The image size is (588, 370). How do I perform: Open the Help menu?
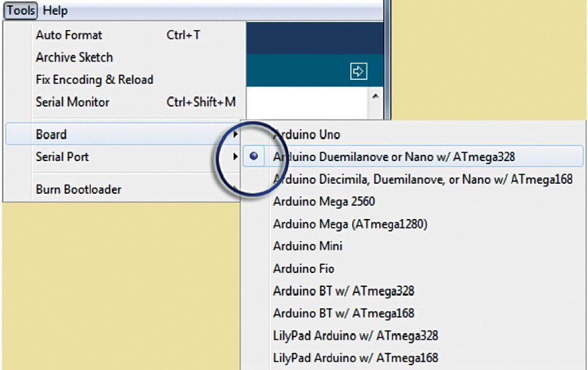55,11
